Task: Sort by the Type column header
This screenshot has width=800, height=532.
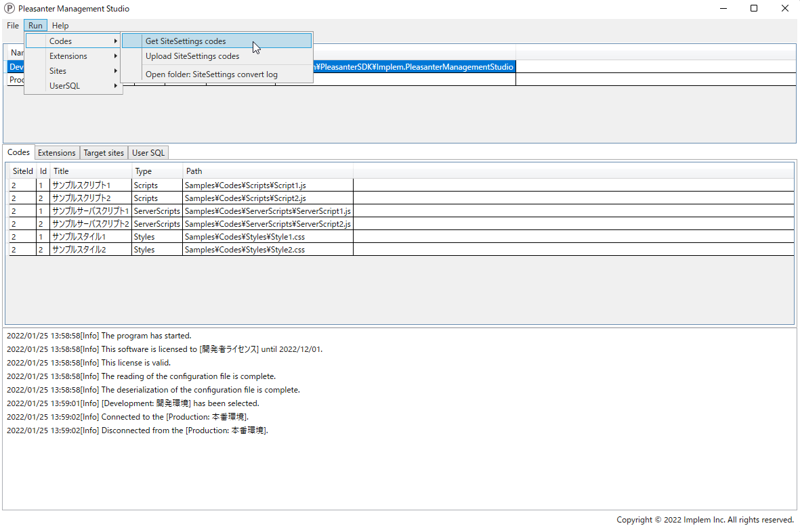Action: pos(157,171)
